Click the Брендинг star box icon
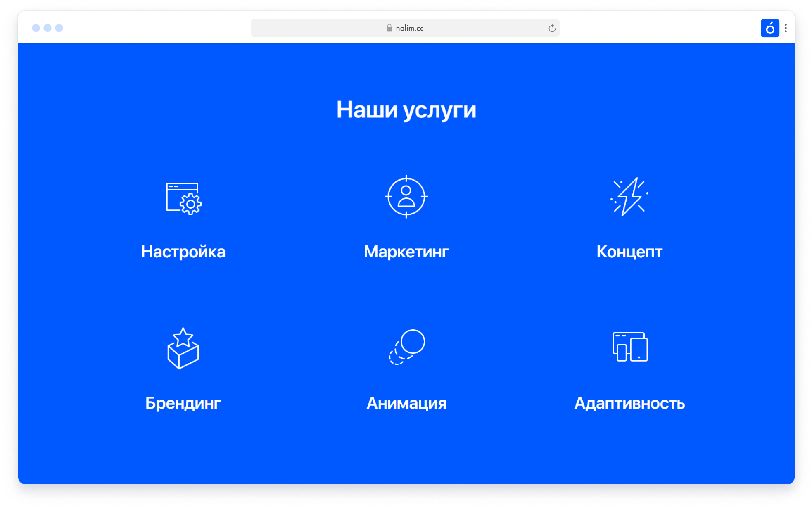Screen dimensions: 812x509 click(x=183, y=348)
